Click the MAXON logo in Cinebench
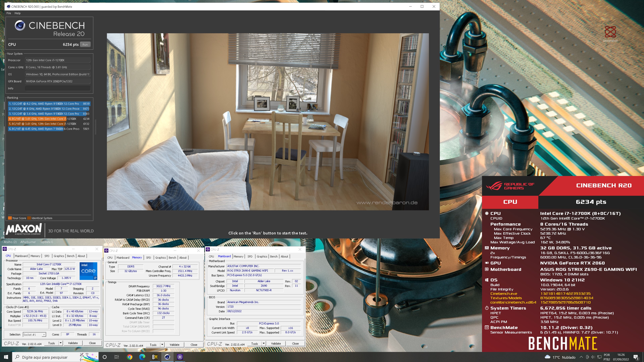The image size is (644, 362). (x=24, y=229)
